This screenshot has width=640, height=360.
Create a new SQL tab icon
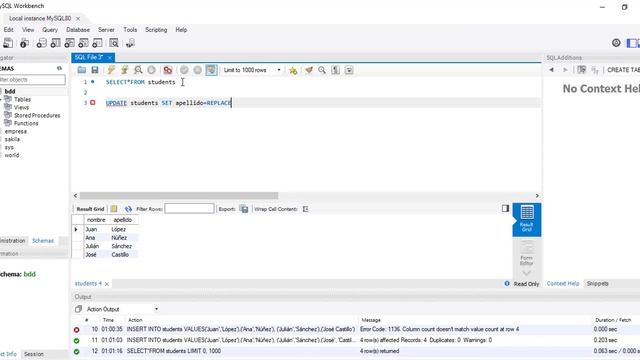(8, 43)
